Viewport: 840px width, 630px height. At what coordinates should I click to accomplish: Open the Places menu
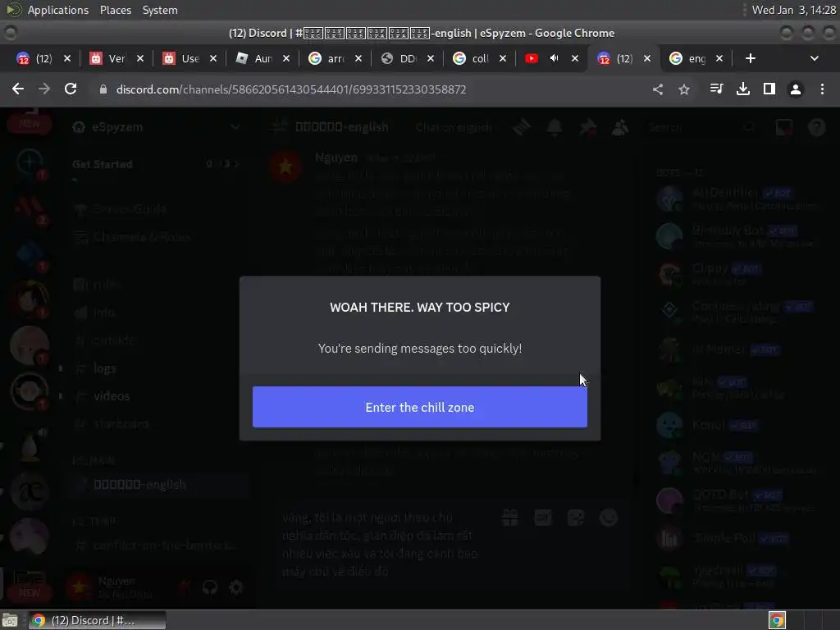(115, 10)
